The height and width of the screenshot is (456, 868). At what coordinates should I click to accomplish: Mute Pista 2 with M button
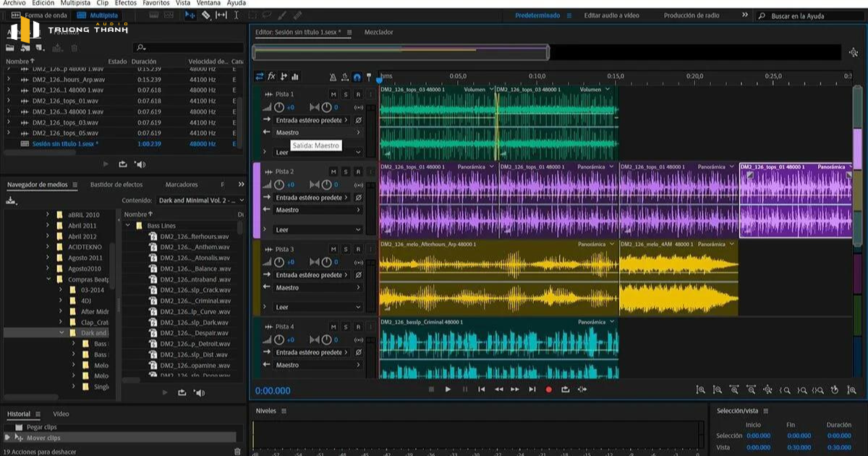pos(333,172)
